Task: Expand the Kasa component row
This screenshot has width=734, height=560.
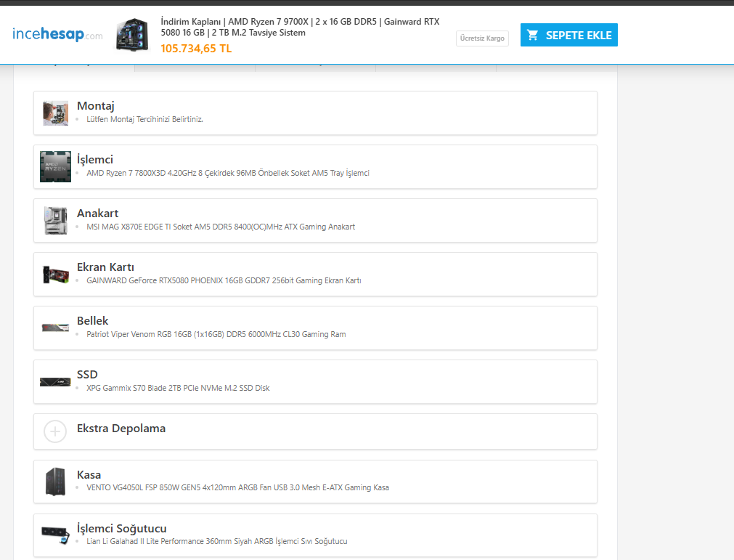Action: (316, 482)
